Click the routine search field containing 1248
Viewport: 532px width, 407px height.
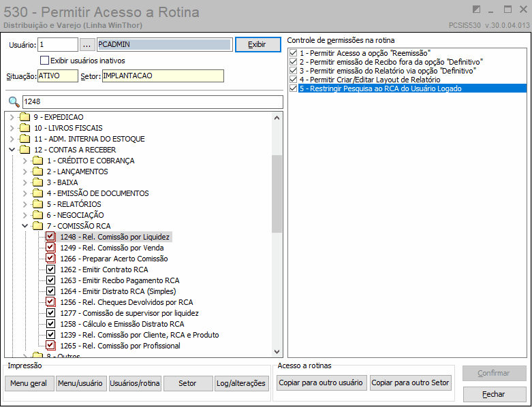coord(153,101)
